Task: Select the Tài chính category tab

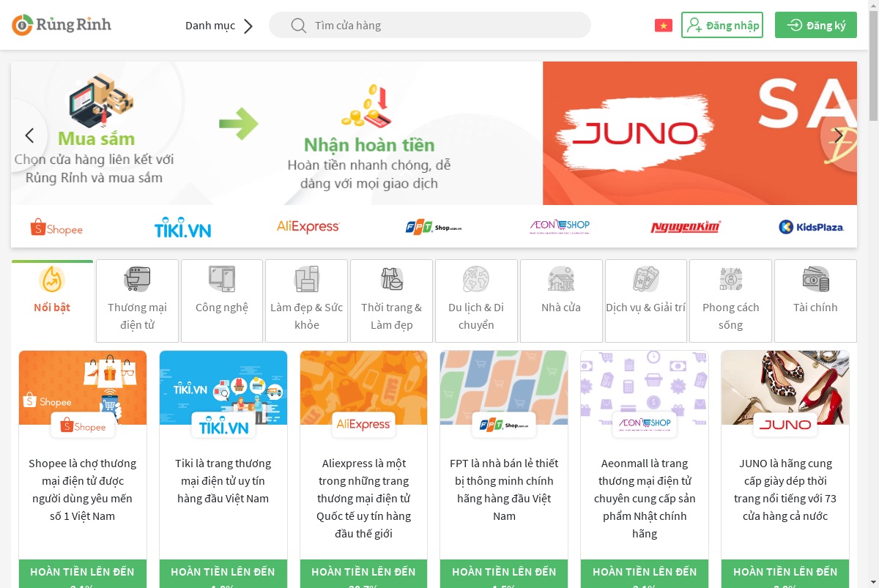Action: pyautogui.click(x=815, y=301)
